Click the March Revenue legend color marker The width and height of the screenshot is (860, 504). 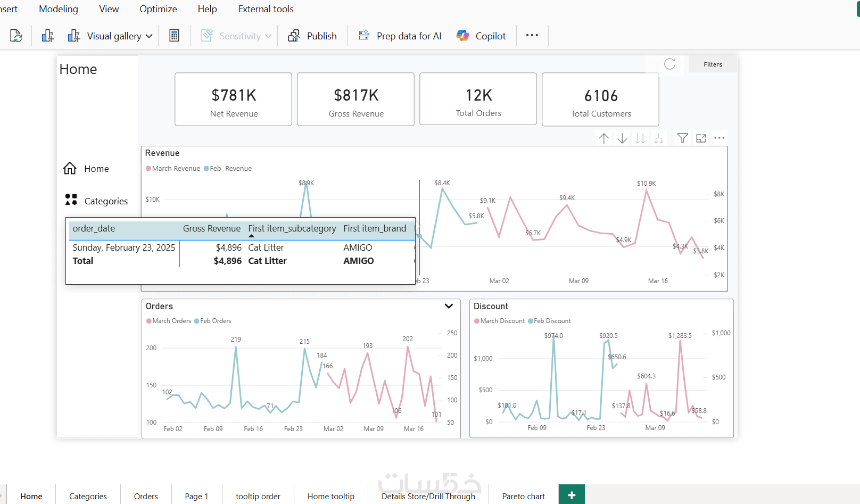148,169
